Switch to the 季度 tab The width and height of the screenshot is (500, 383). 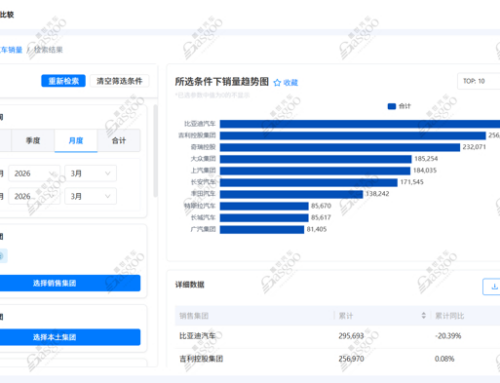(x=33, y=141)
